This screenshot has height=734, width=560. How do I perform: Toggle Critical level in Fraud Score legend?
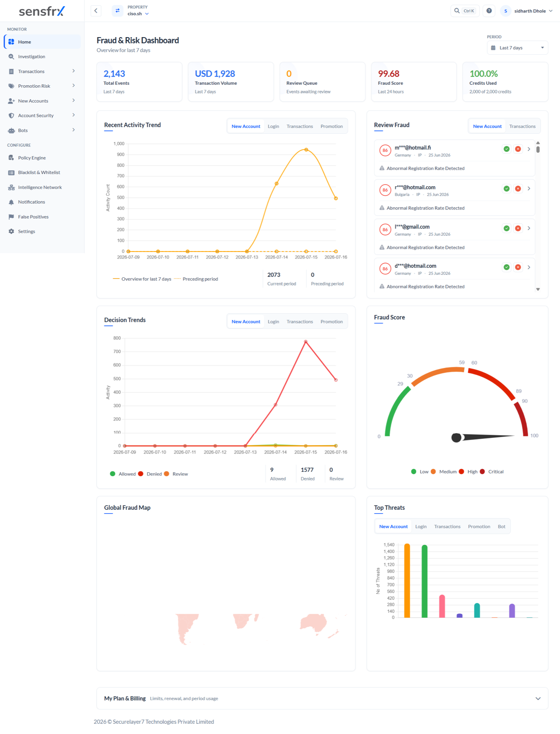pyautogui.click(x=492, y=471)
